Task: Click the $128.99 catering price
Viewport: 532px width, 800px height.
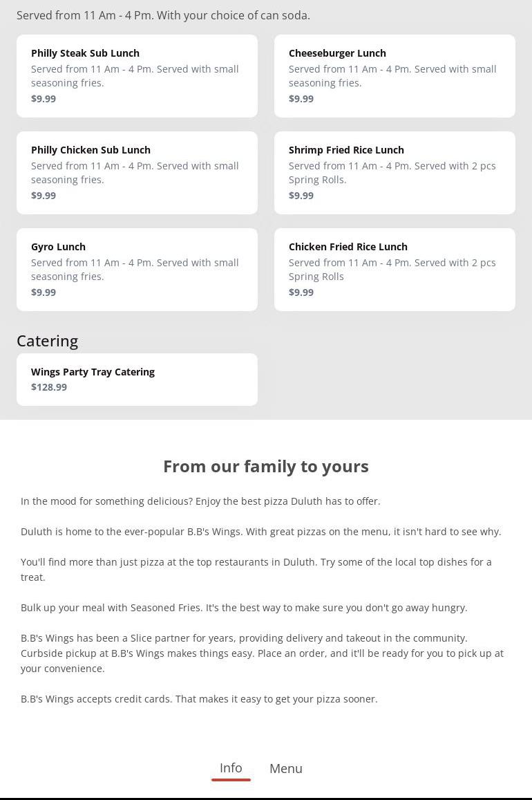Action: tap(49, 387)
